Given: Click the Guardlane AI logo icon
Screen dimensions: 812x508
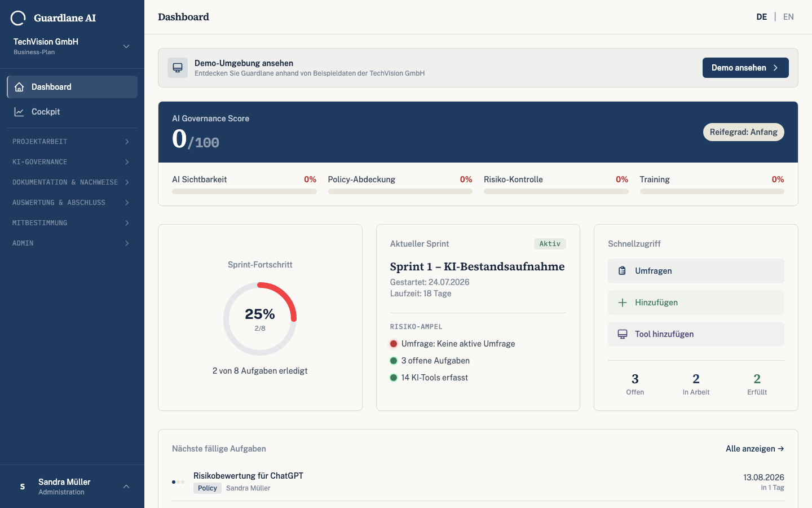Looking at the screenshot, I should point(18,18).
